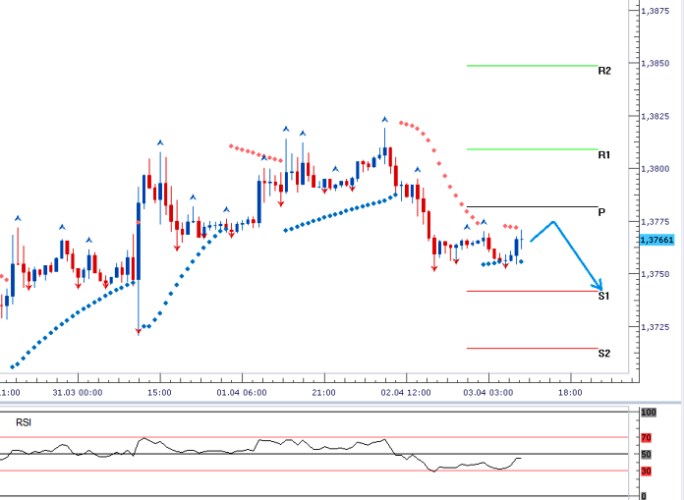Viewport: 684px width, 500px height.
Task: Click the 1,3800 price axis label
Action: pyautogui.click(x=655, y=169)
